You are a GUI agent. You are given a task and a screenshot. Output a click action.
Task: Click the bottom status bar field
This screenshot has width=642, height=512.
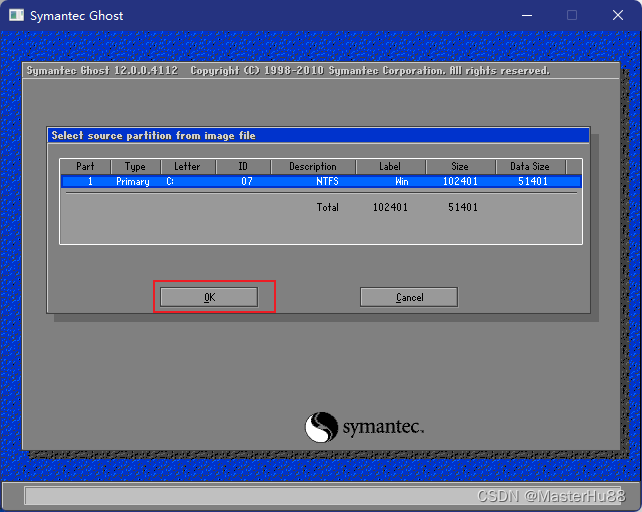pos(323,496)
